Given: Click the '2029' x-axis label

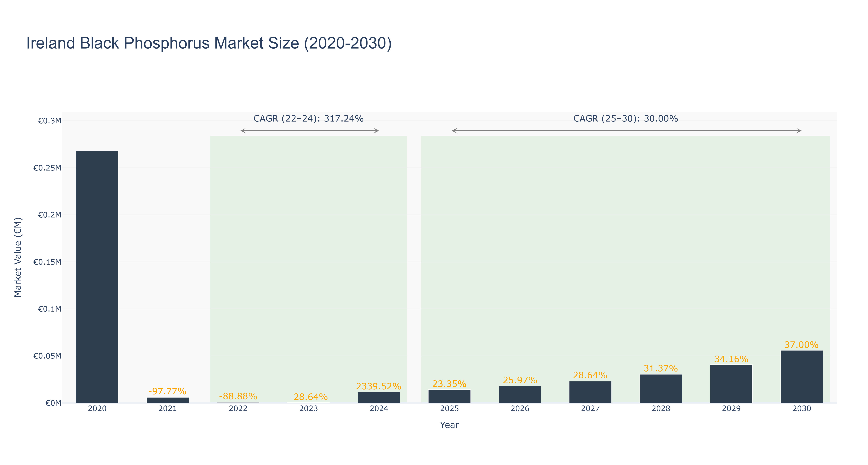Looking at the screenshot, I should (731, 409).
